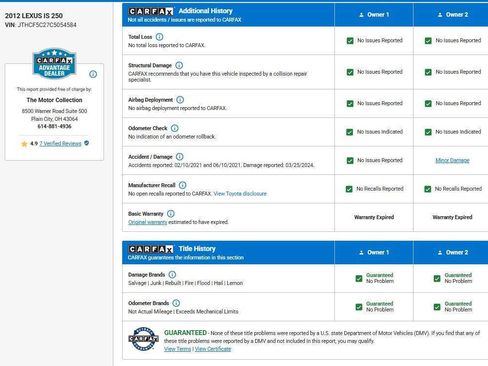Click the Salvage Junk Rebuilt brands list
488x366 pixels.
[186, 283]
